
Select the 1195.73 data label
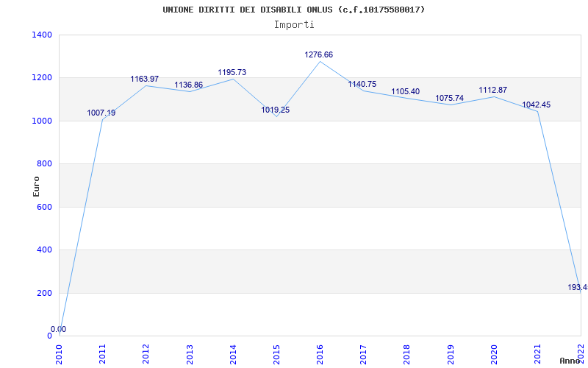[232, 72]
